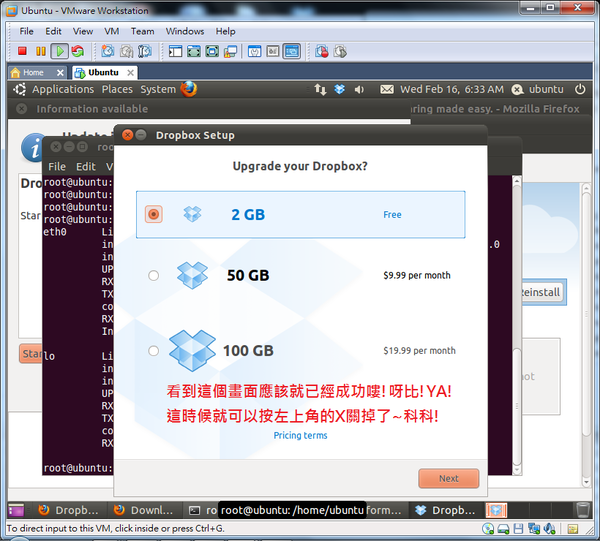
Task: Open the VMware View menu
Action: [x=83, y=31]
